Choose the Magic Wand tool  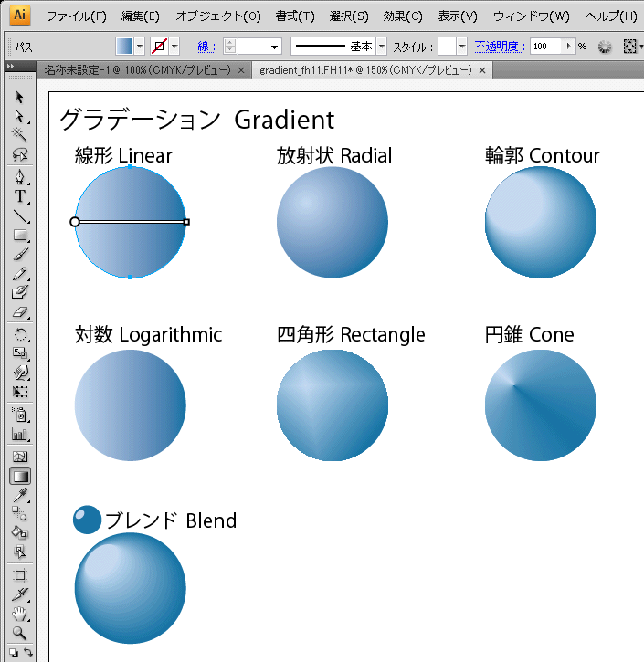(x=19, y=134)
